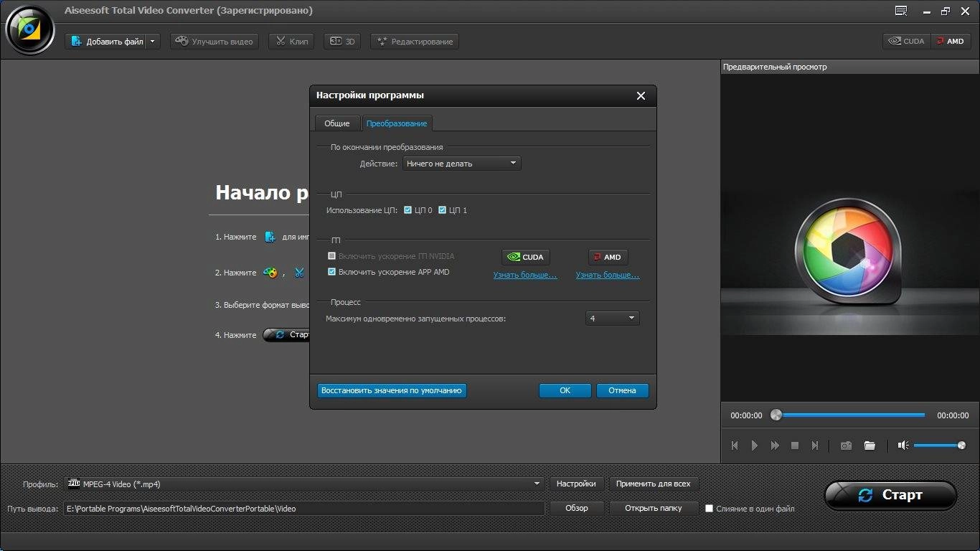This screenshot has width=980, height=551.
Task: Click the big Старт convert button
Action: (x=890, y=495)
